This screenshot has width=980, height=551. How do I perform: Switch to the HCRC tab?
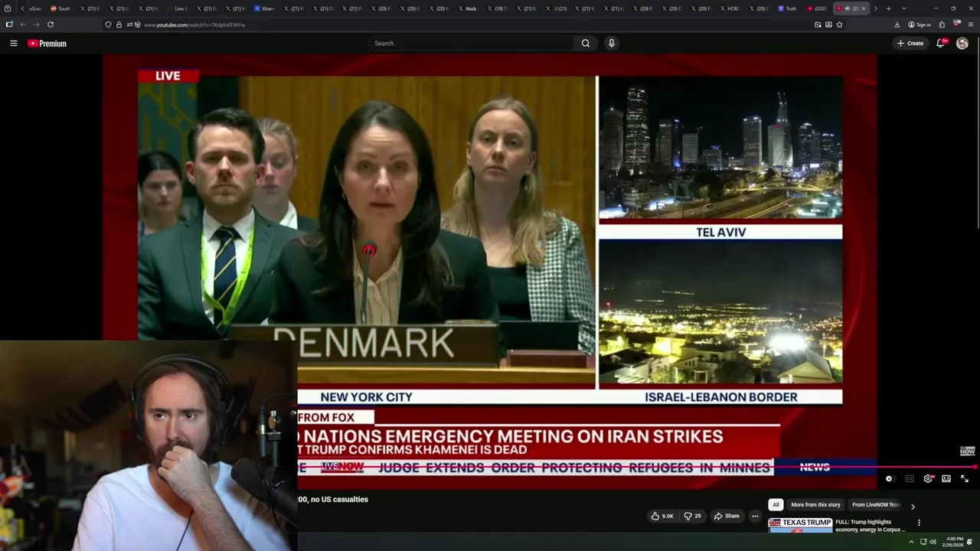tap(729, 8)
